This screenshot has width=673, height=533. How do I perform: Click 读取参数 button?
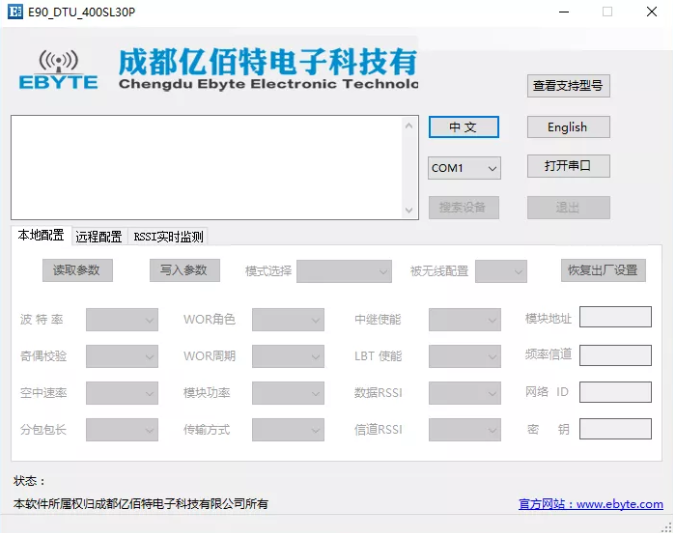pos(77,270)
